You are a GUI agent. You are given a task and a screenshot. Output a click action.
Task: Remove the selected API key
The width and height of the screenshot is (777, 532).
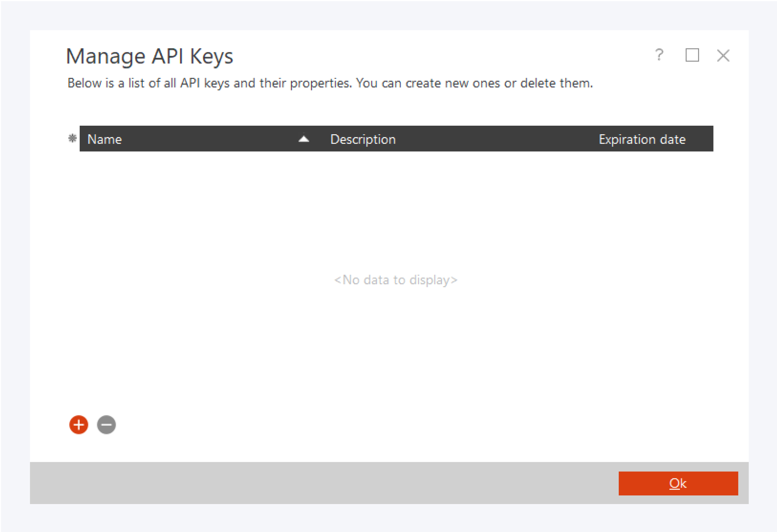pyautogui.click(x=106, y=425)
